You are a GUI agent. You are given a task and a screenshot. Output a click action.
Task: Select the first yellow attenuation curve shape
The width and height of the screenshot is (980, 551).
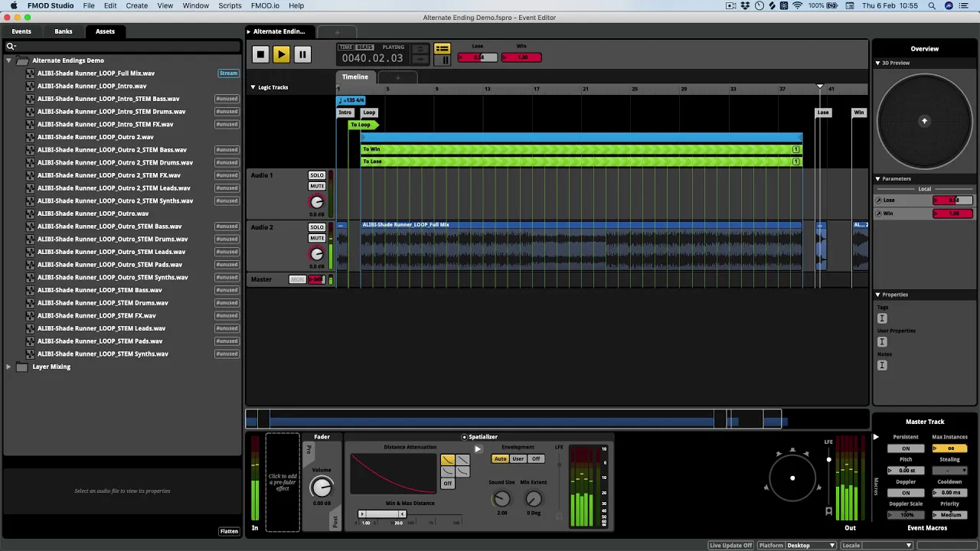click(447, 460)
